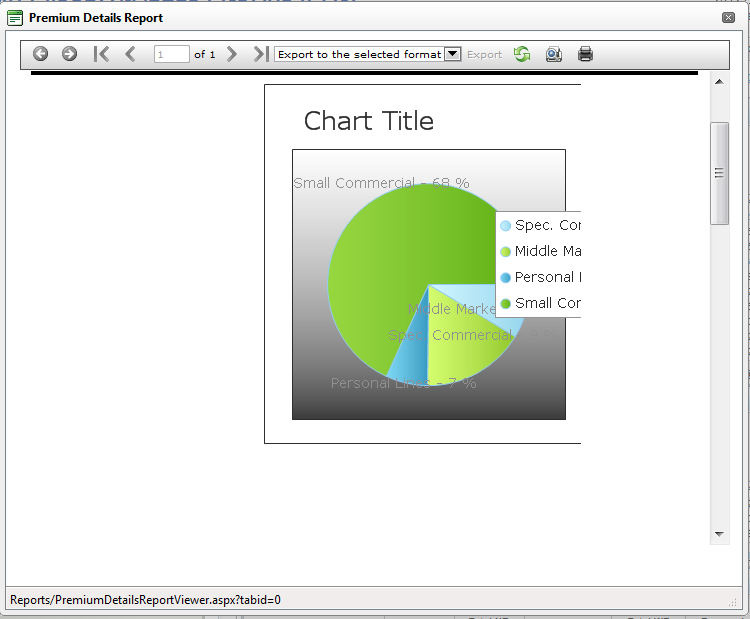Click the vertical scrollbar down arrow
Screen dimensions: 750x619
tap(719, 534)
